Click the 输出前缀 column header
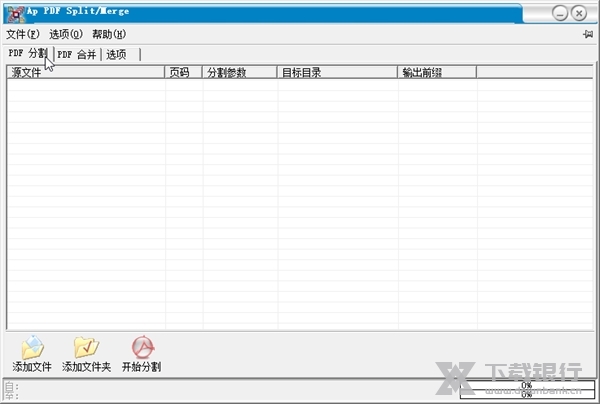Viewport: 600px width, 404px height. point(437,72)
